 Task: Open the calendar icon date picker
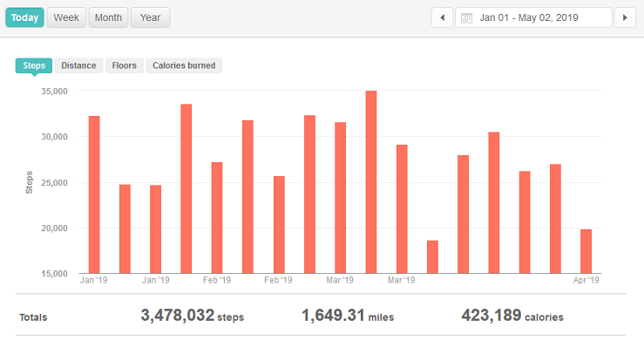[x=466, y=17]
